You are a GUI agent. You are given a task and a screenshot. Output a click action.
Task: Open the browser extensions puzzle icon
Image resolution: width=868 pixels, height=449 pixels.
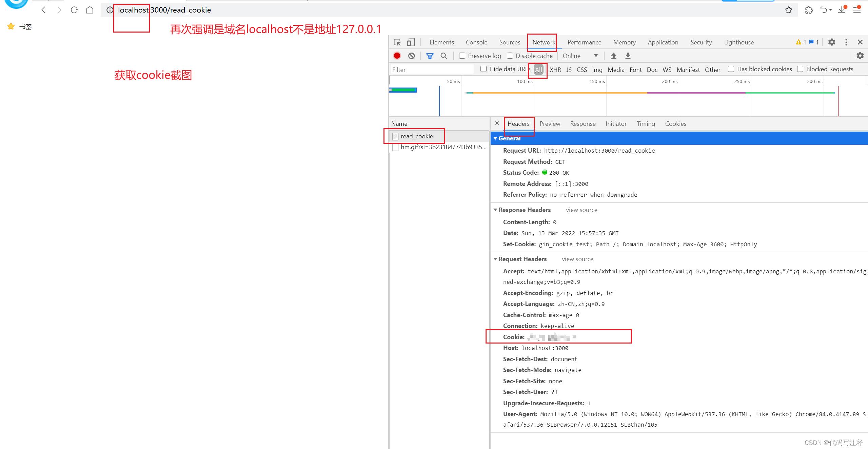point(809,10)
